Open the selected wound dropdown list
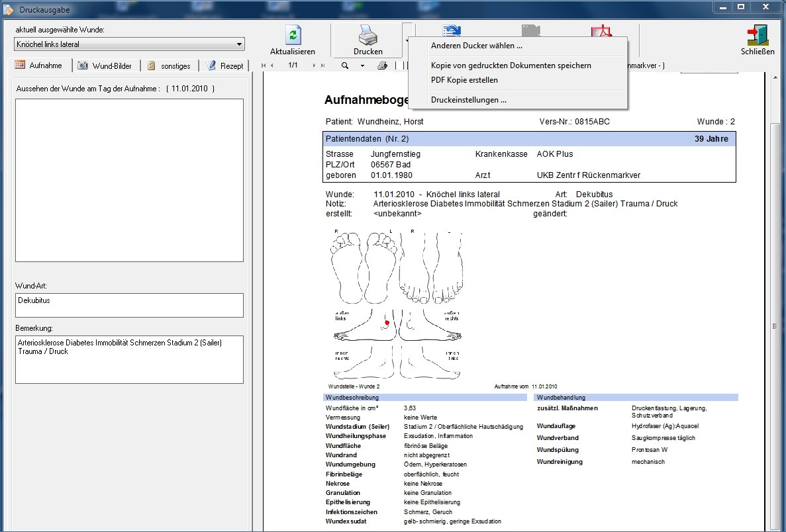The width and height of the screenshot is (786, 532). tap(239, 44)
